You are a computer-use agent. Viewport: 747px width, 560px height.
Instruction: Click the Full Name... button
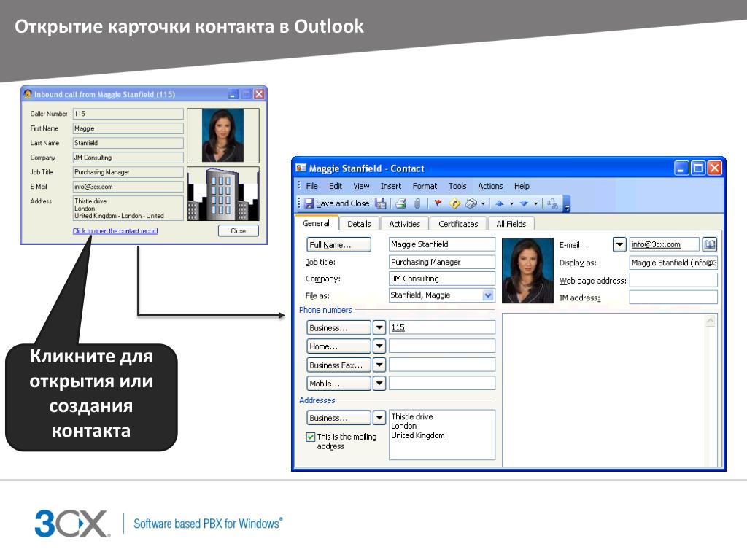tap(338, 245)
